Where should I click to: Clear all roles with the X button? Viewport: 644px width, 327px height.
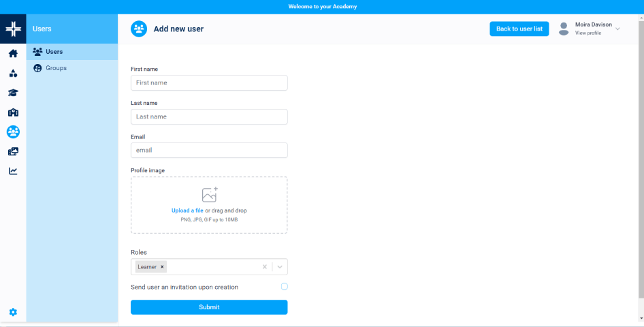265,267
